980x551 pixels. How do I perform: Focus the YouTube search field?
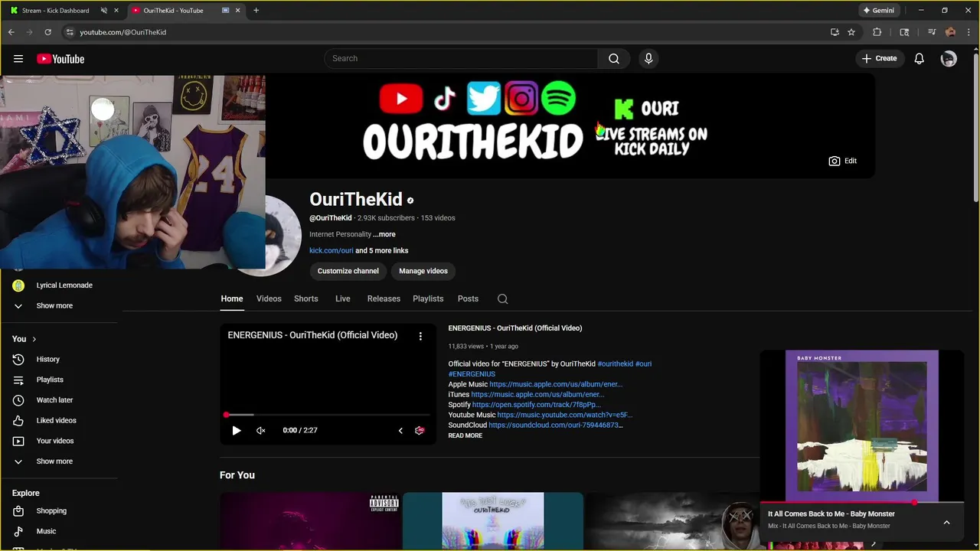461,59
